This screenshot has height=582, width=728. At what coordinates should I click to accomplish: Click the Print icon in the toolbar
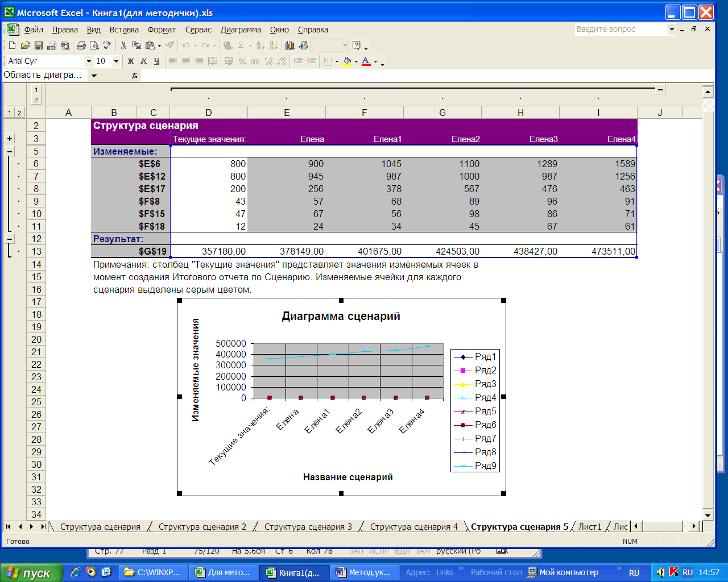pyautogui.click(x=81, y=45)
